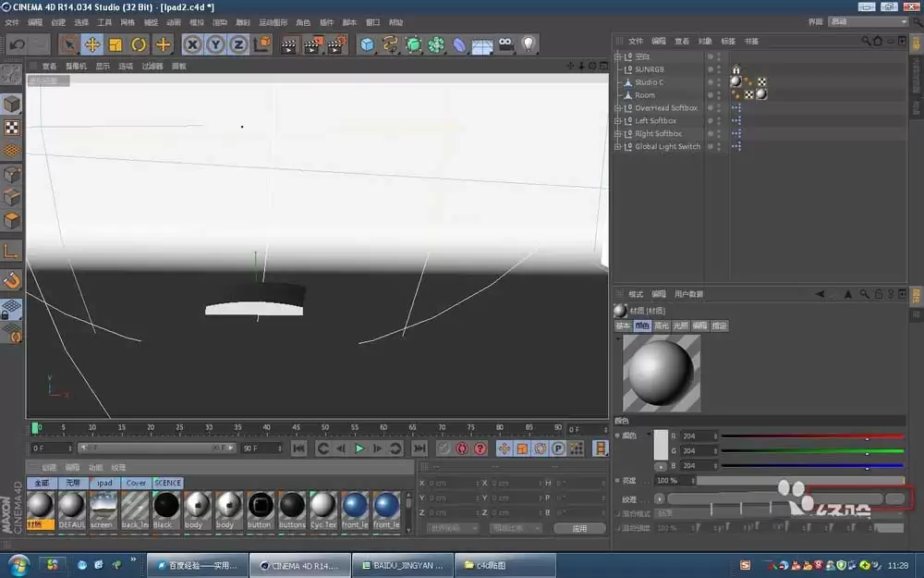Toggle the X-axis lock
The image size is (924, 578).
click(192, 43)
